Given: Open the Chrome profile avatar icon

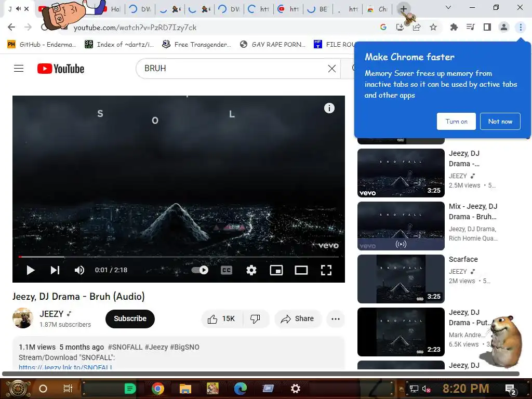Looking at the screenshot, I should tap(504, 27).
